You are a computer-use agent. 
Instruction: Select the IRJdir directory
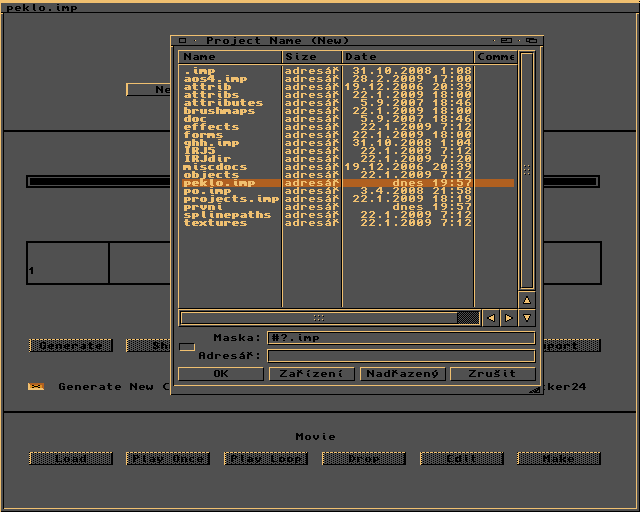pyautogui.click(x=348, y=159)
